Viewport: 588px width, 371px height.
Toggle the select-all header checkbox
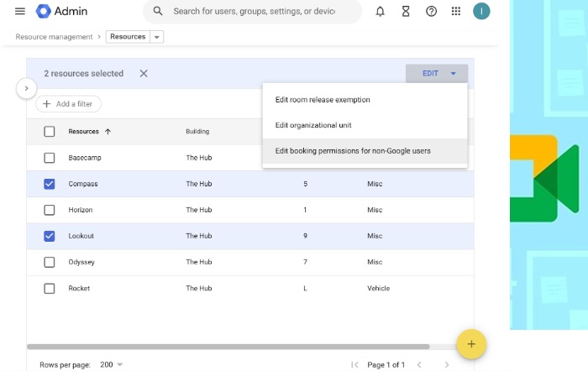[49, 132]
